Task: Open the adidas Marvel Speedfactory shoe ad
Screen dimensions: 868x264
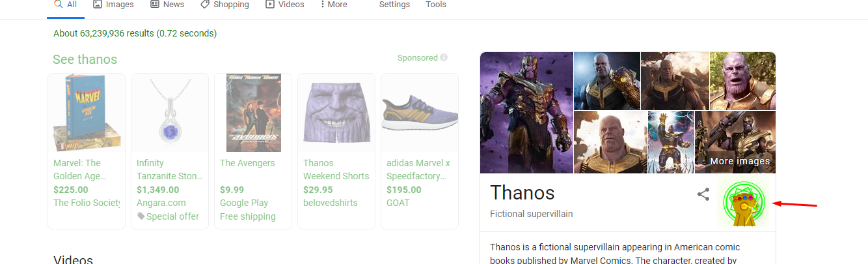Action: (420, 151)
